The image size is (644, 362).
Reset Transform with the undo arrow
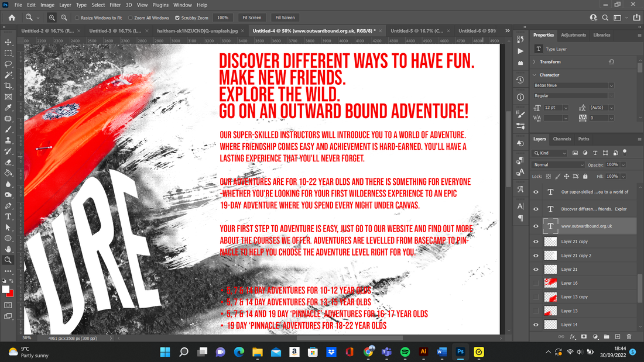click(x=611, y=62)
